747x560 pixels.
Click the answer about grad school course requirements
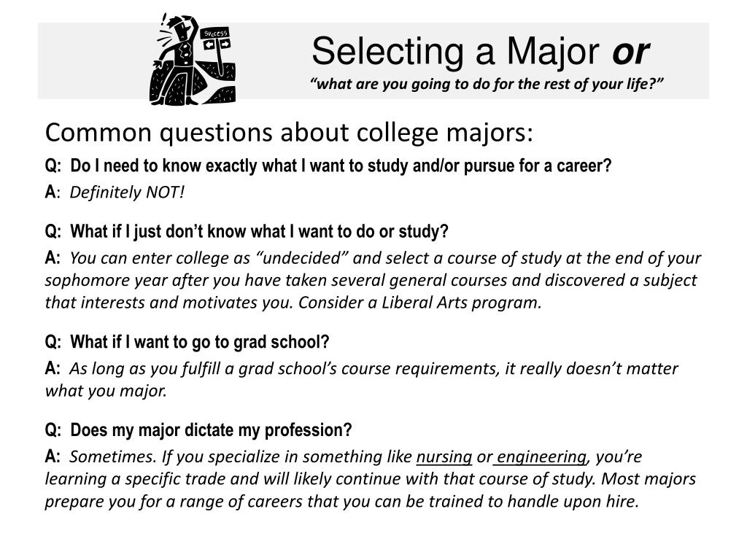362,379
